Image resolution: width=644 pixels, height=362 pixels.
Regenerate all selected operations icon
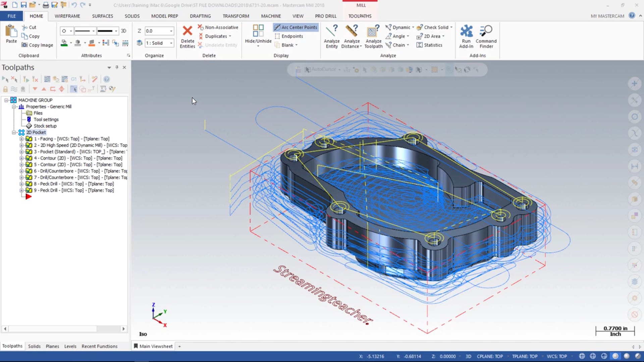[26, 79]
